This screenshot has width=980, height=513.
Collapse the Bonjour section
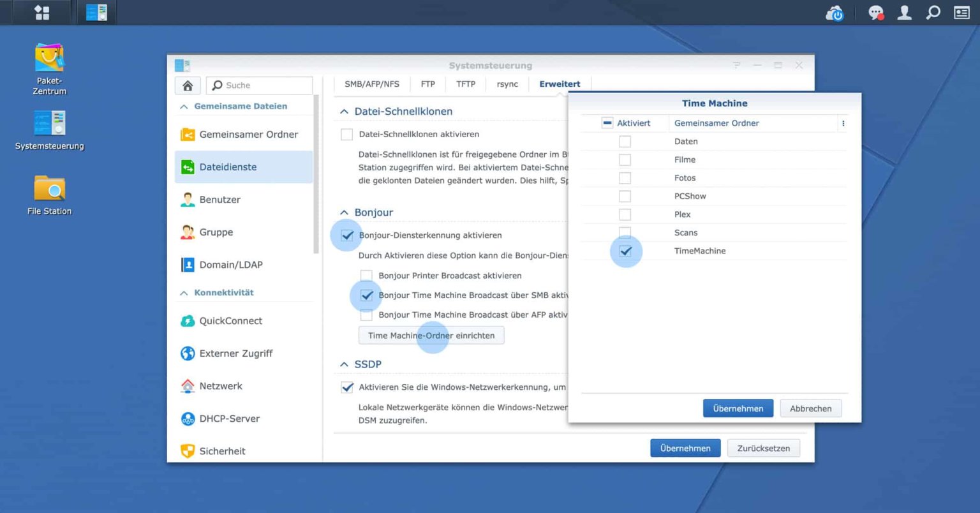(x=345, y=212)
